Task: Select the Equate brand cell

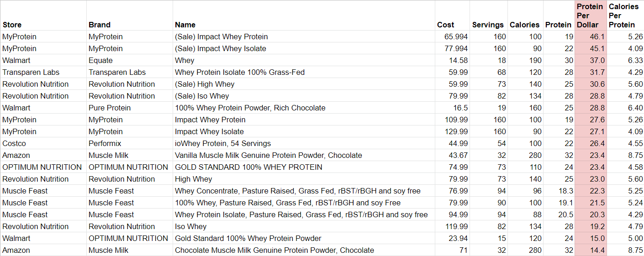Action: tap(130, 60)
